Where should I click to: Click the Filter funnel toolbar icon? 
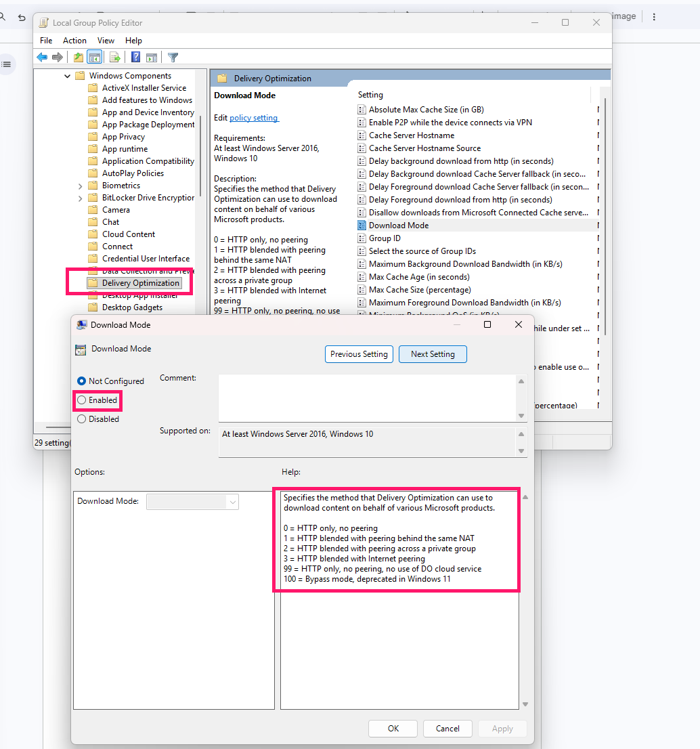coord(173,58)
